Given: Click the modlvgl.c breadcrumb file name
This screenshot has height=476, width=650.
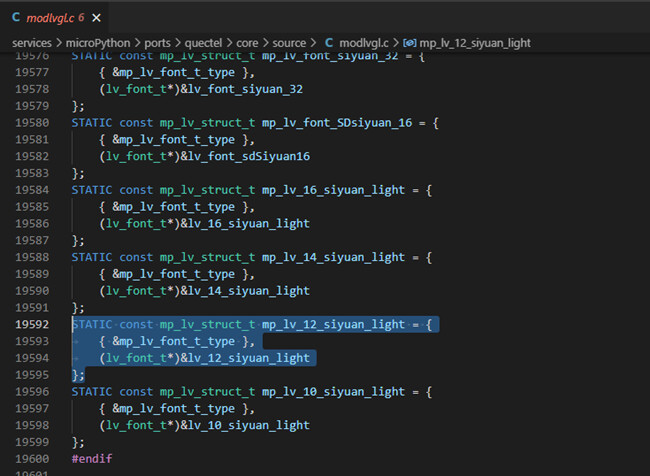Looking at the screenshot, I should click(x=364, y=43).
